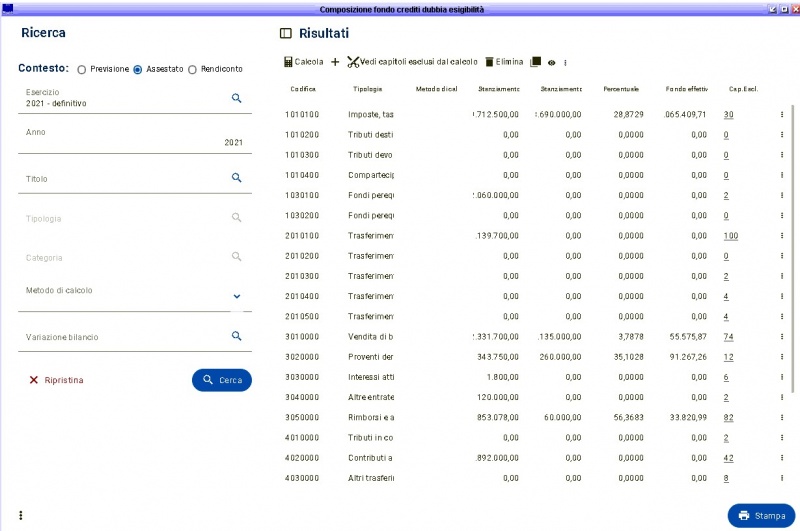Click the Titolo input field
The width and height of the screenshot is (800, 531).
[x=135, y=179]
